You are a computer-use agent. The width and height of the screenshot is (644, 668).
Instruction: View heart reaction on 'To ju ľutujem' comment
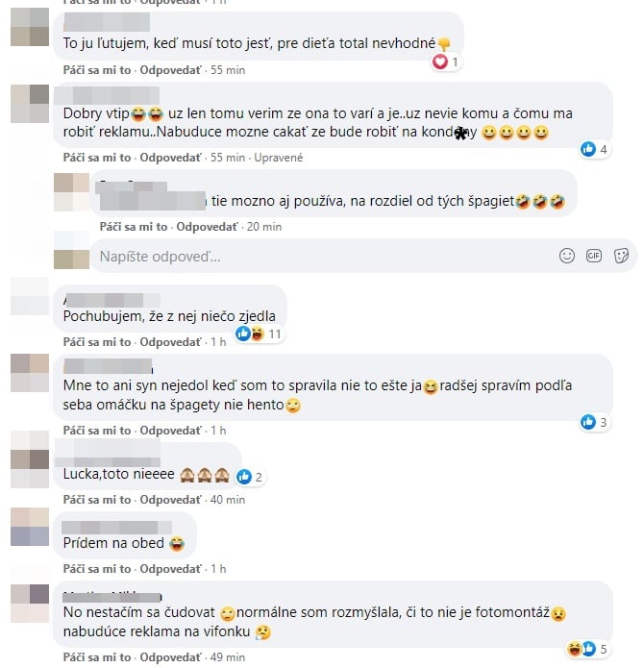(446, 62)
